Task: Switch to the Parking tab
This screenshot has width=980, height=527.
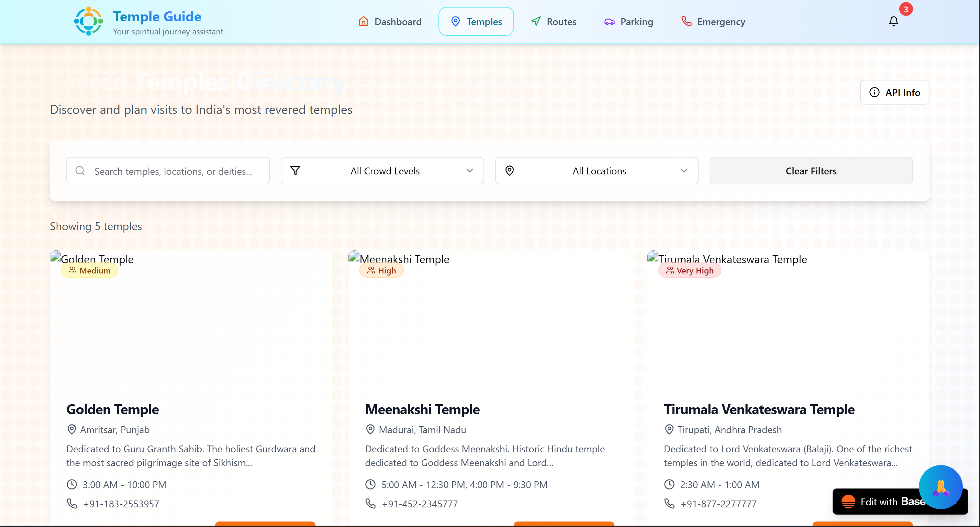Action: 628,22
